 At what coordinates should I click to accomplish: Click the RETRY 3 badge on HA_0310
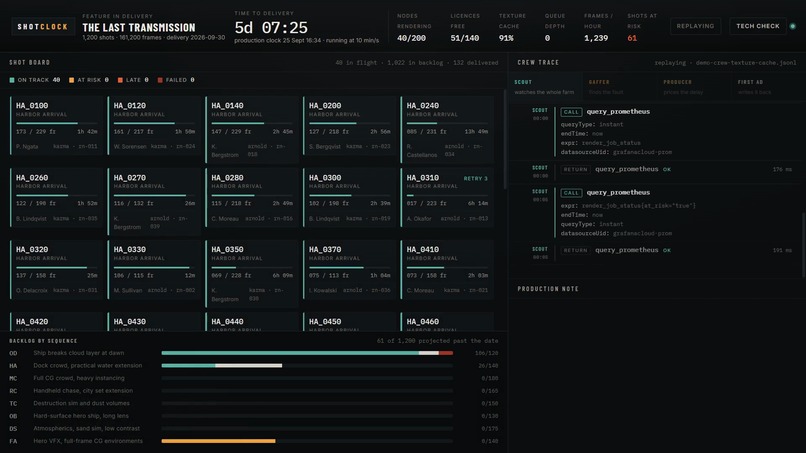point(475,178)
